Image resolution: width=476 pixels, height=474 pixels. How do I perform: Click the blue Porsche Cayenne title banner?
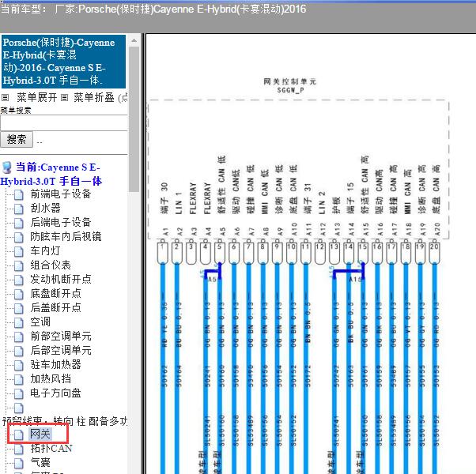click(64, 62)
